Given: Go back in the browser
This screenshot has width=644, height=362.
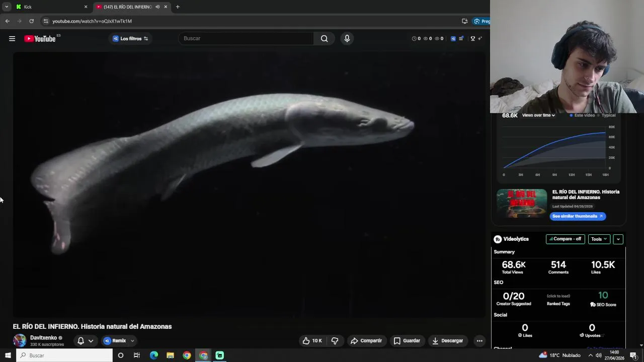Looking at the screenshot, I should 7,21.
